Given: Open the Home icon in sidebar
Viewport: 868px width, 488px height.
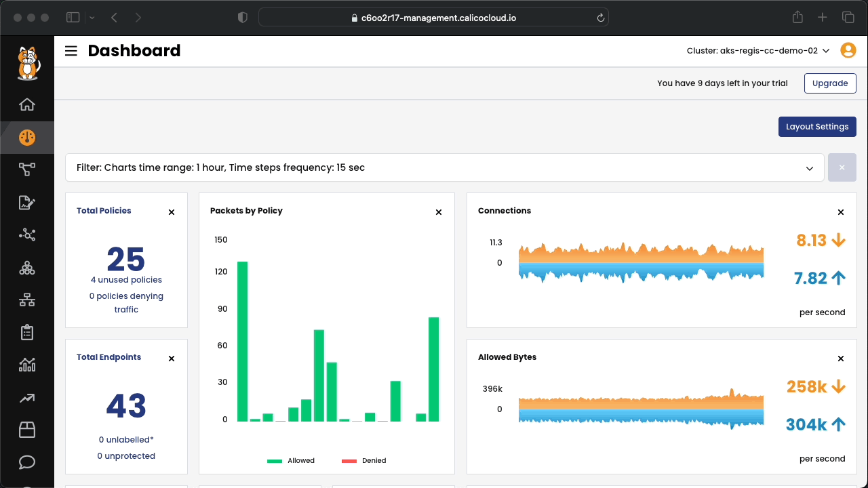Looking at the screenshot, I should click(27, 104).
